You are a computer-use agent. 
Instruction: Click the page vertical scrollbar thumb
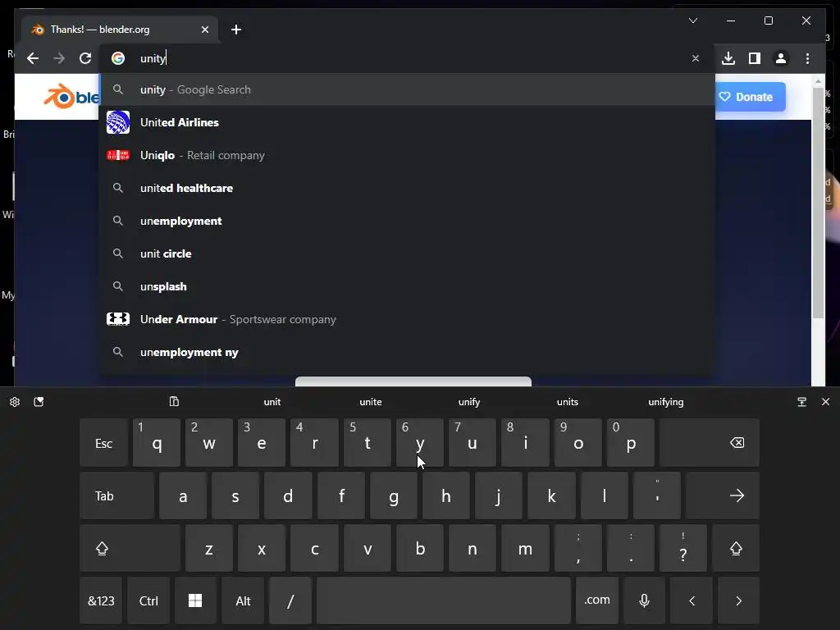click(818, 203)
